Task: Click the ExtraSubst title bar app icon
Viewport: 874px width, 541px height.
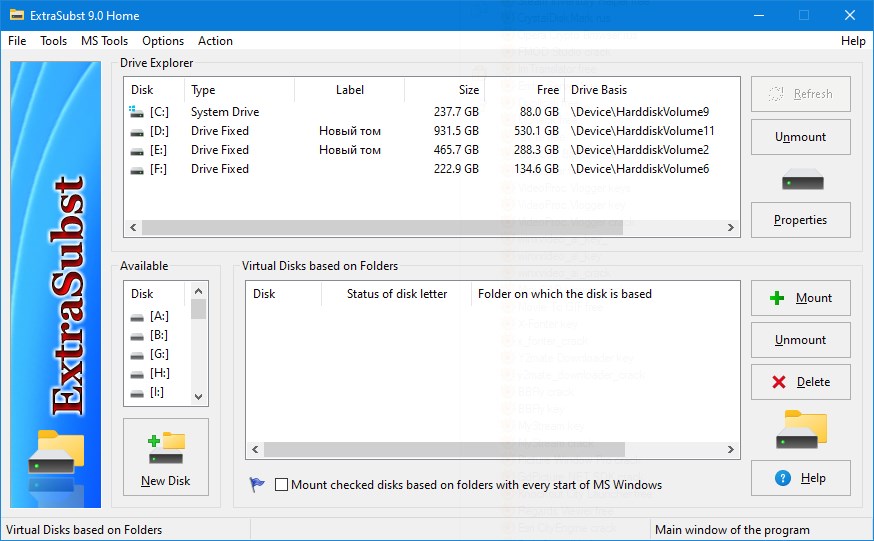Action: 17,15
